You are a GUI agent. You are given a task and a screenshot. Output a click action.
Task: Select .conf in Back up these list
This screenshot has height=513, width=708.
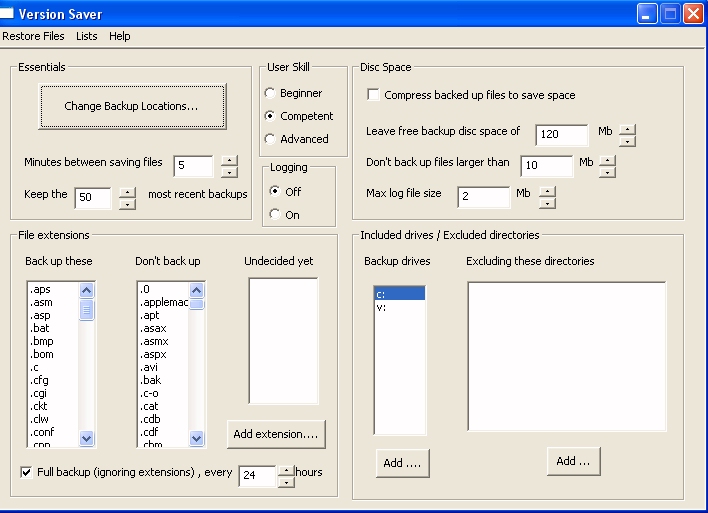pyautogui.click(x=53, y=432)
